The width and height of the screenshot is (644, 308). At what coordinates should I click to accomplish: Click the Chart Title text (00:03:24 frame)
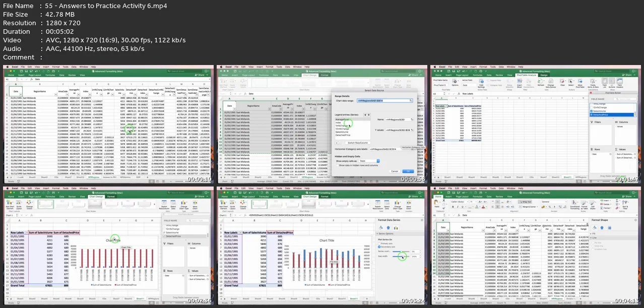pos(327,240)
